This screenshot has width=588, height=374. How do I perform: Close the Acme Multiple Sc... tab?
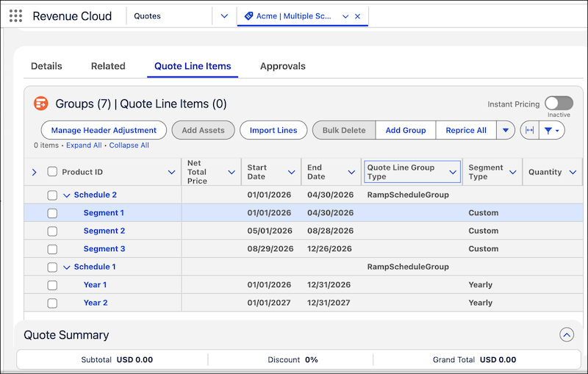[357, 16]
